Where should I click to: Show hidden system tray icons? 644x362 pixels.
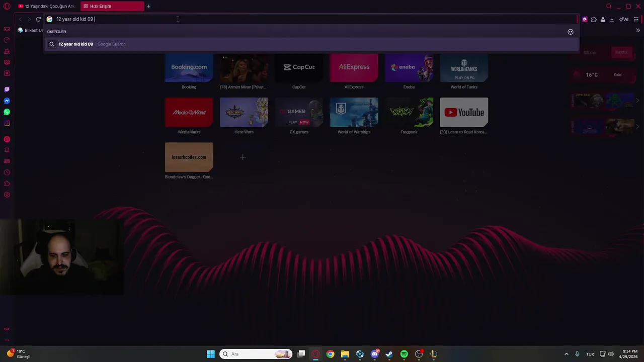pyautogui.click(x=566, y=354)
